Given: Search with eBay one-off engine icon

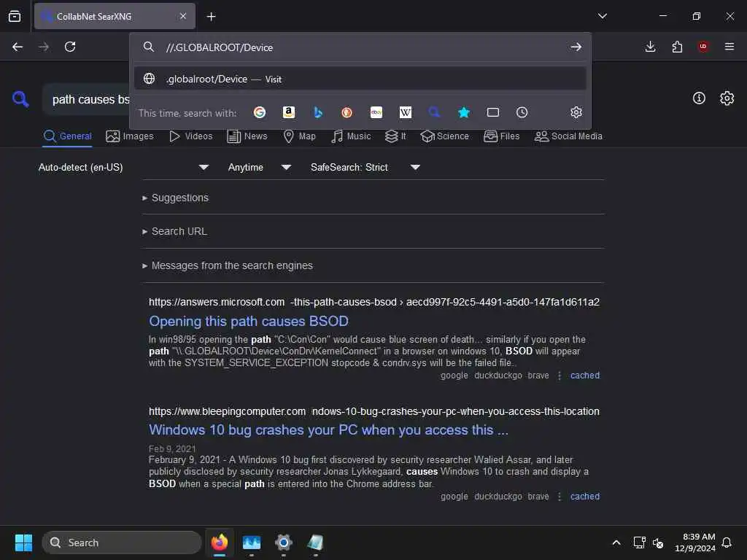Looking at the screenshot, I should tap(376, 112).
